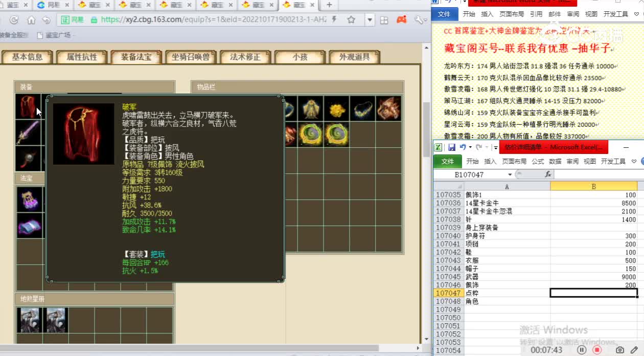Reload the browser page

click(x=14, y=20)
